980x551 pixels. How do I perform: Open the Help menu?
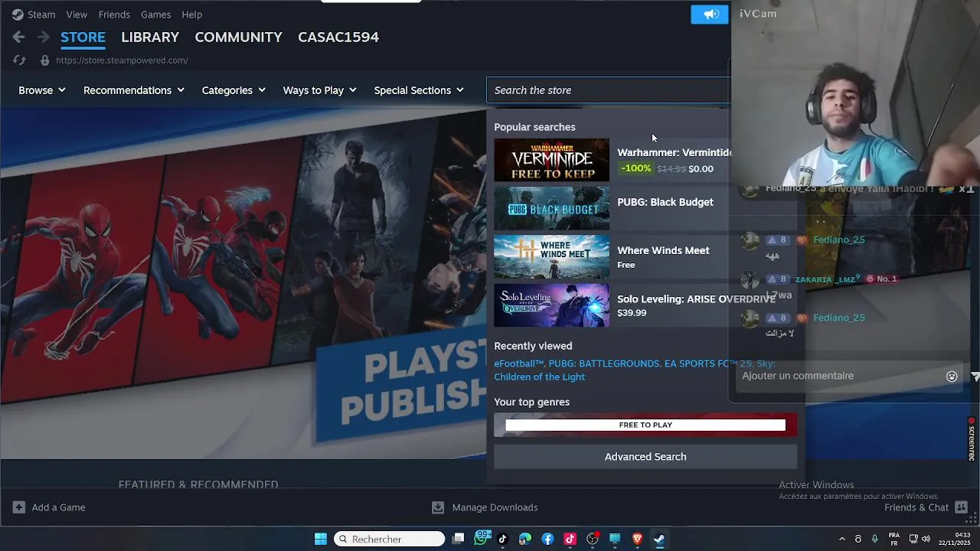point(192,15)
